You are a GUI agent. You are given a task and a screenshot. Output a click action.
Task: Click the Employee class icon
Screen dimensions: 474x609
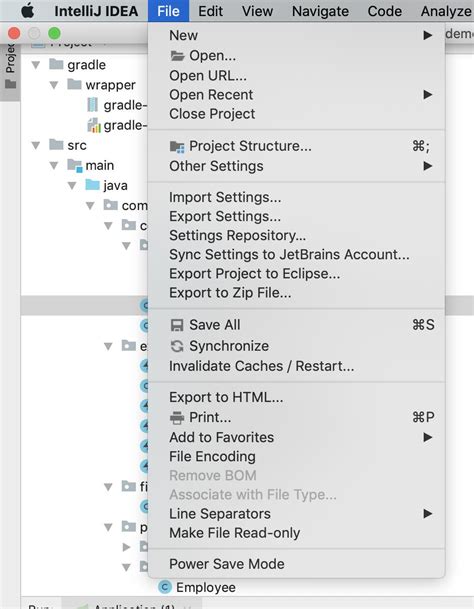(x=165, y=587)
